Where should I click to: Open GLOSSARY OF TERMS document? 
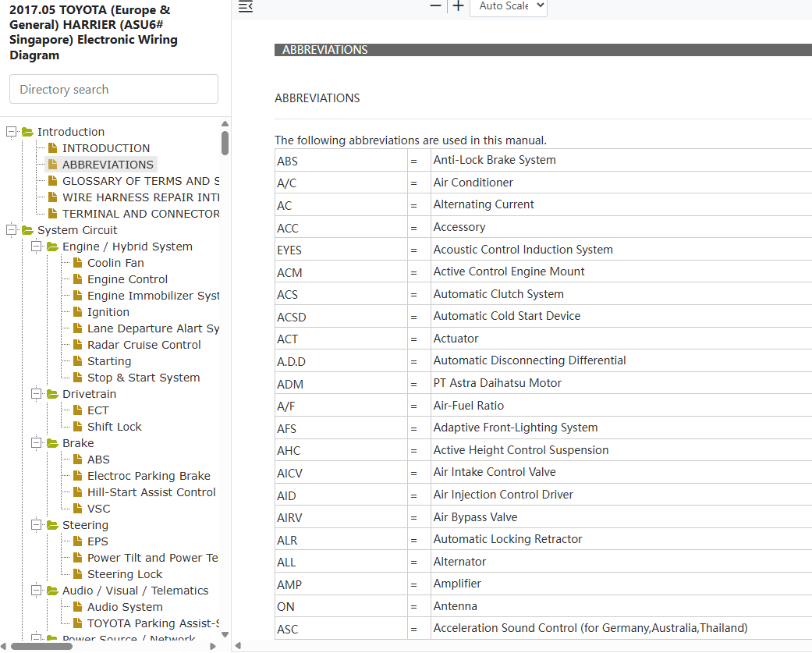tap(140, 181)
